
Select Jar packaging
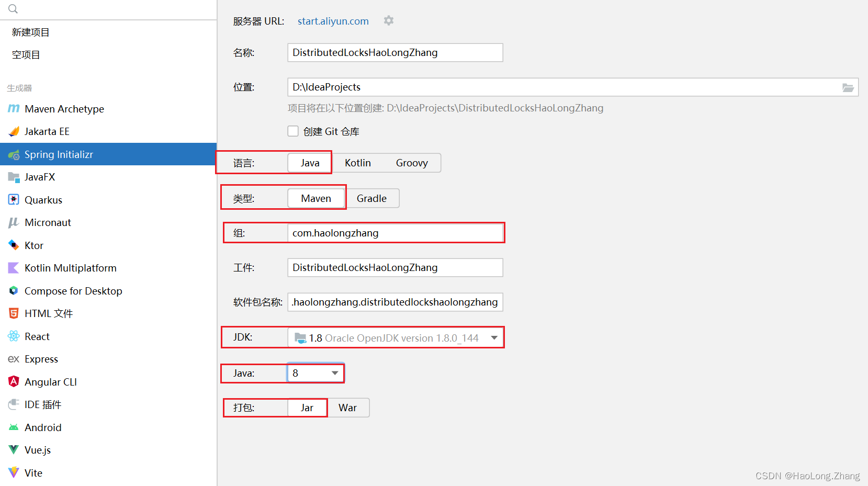click(x=307, y=408)
